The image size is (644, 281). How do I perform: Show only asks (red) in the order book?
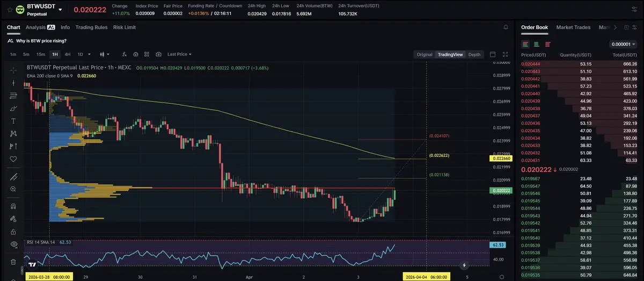pos(547,44)
